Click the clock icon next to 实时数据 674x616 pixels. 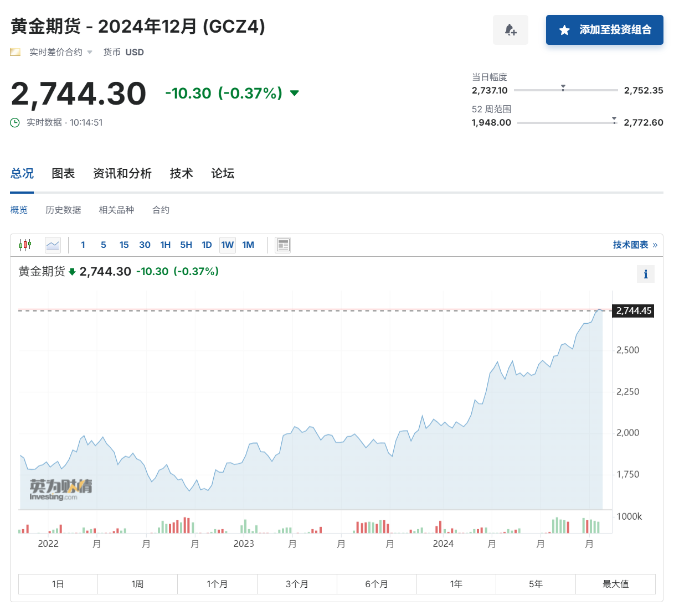pyautogui.click(x=14, y=122)
